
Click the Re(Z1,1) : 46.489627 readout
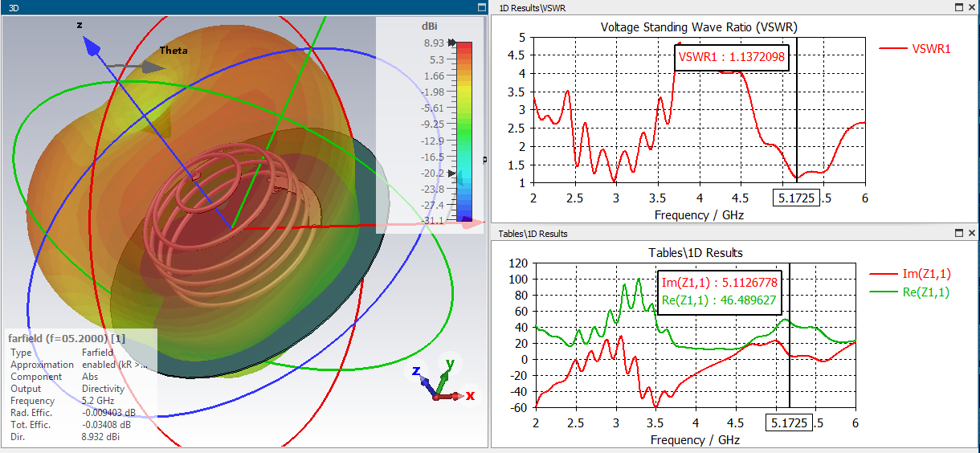click(720, 299)
